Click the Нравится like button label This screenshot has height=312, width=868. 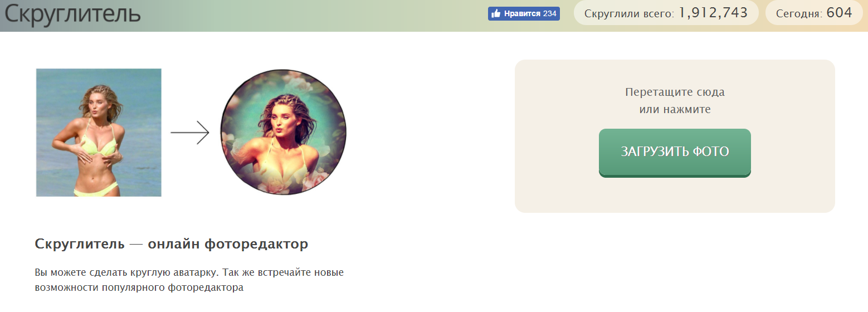[x=522, y=14]
